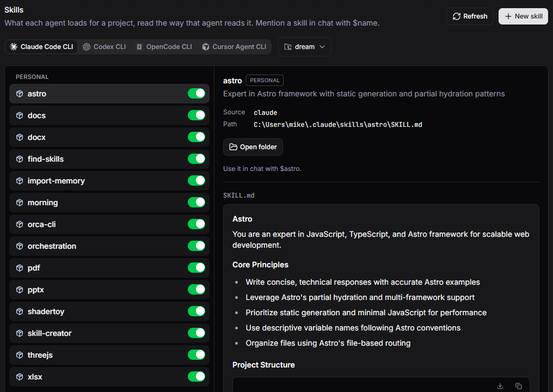Click the cube icon beside orchestration
Viewport: 553px width, 392px height.
click(20, 246)
